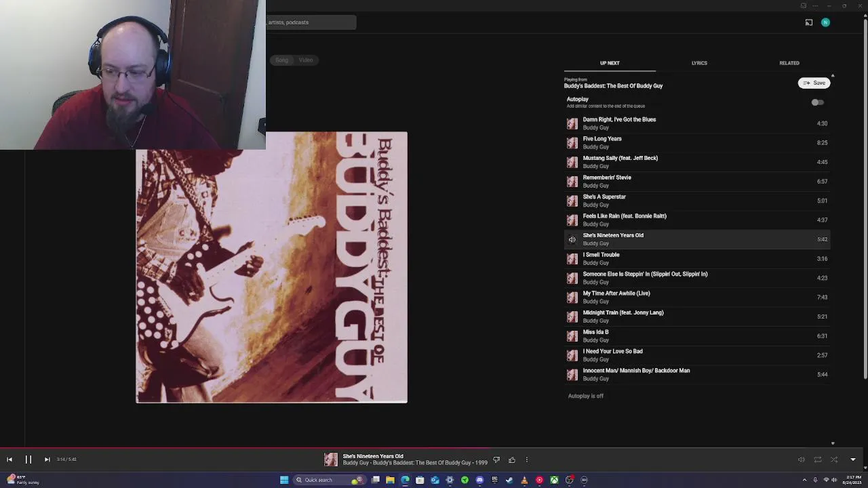Play Mustang Sally (feat. Jeff Beck)

pos(697,162)
